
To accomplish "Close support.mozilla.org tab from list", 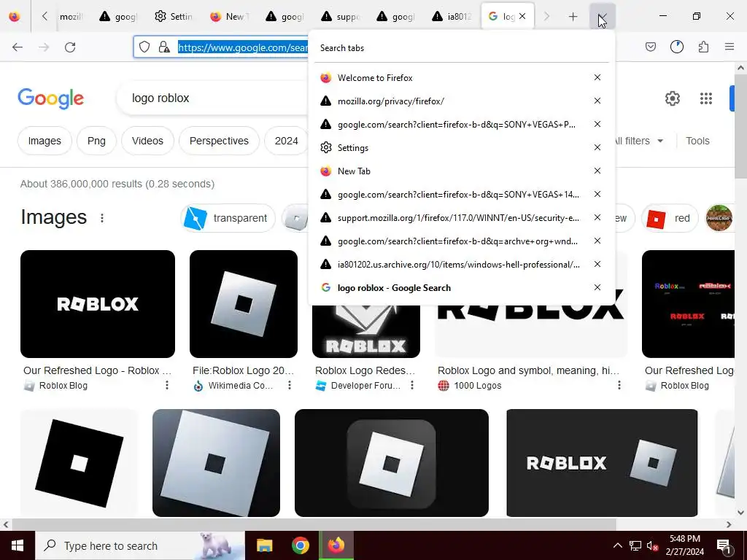I will (x=597, y=217).
